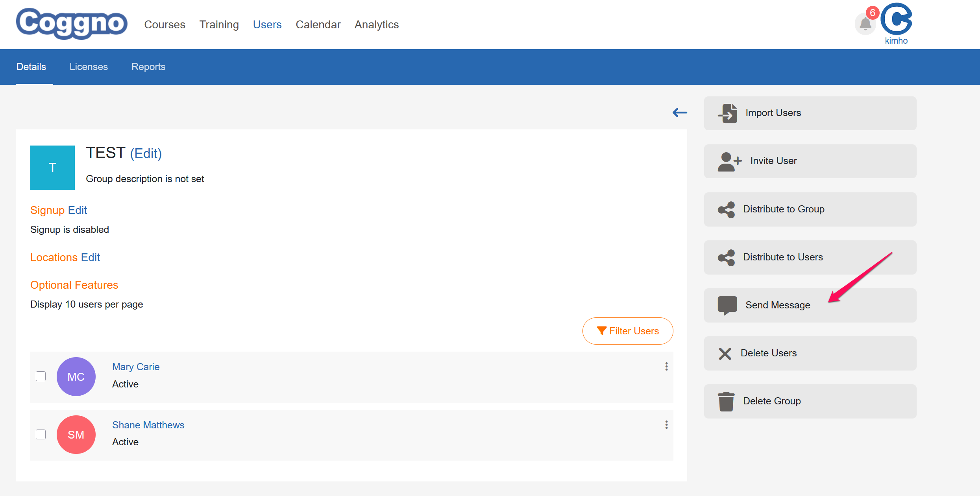
Task: Click 'Display 10 users per page' text
Action: point(87,304)
